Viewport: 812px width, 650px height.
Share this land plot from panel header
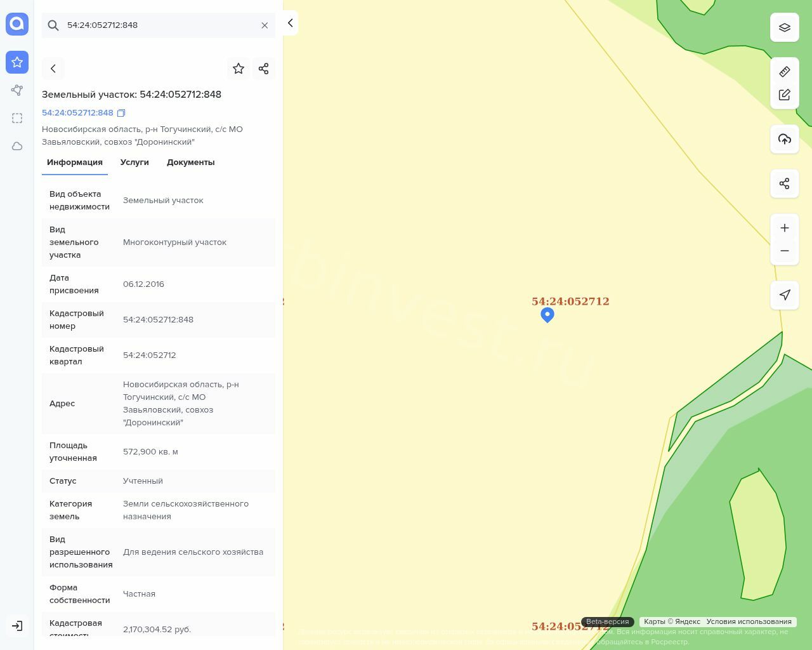pos(264,69)
